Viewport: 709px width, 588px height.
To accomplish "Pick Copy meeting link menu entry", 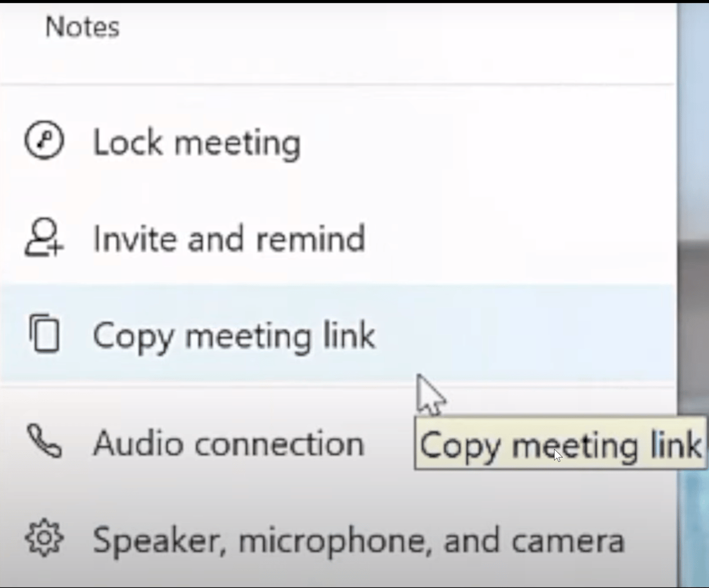I will click(x=233, y=334).
